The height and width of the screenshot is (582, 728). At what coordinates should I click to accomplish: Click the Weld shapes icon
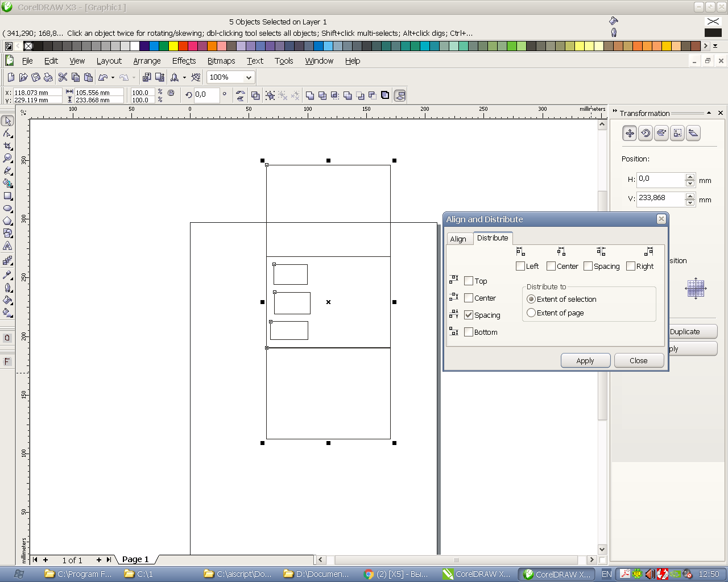coord(310,95)
